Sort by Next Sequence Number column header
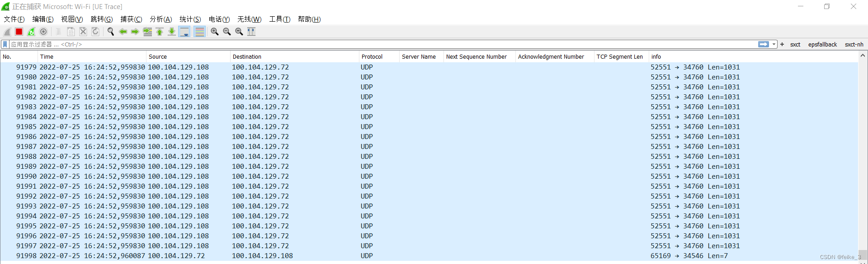This screenshot has height=264, width=868. (x=479, y=57)
